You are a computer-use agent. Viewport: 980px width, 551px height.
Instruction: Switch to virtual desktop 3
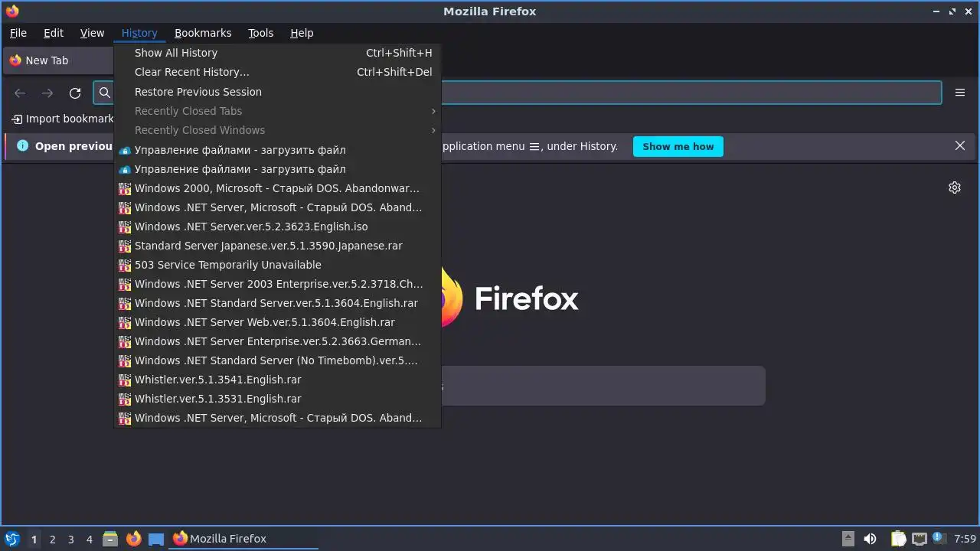pos(70,539)
